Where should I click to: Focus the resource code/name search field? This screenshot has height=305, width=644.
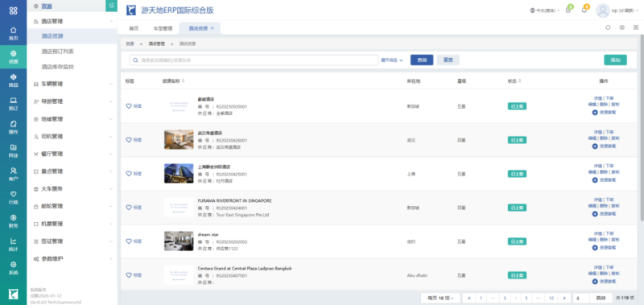click(x=254, y=60)
